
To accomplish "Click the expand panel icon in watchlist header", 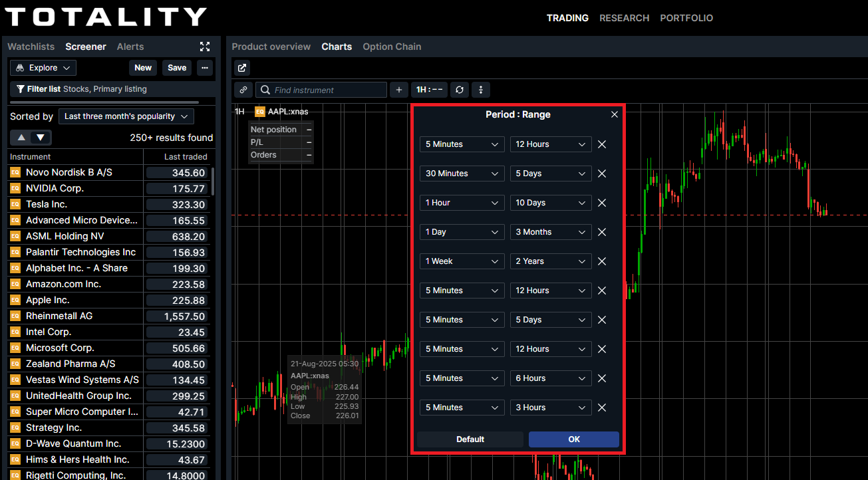I will (x=205, y=47).
